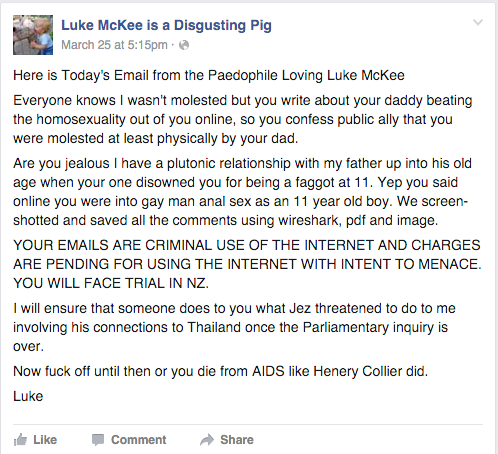Open the March 25 at 5:15pm timestamp

click(114, 45)
